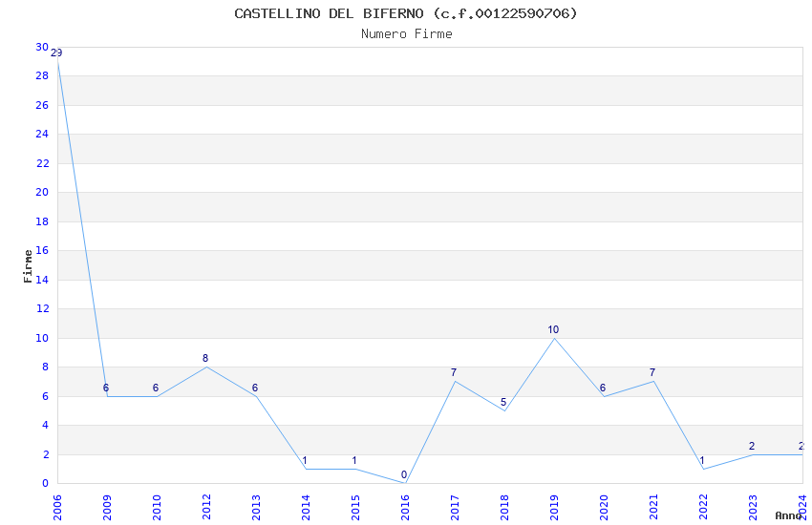Click the year 2015 on the x-axis
The image size is (812, 525).
[355, 507]
